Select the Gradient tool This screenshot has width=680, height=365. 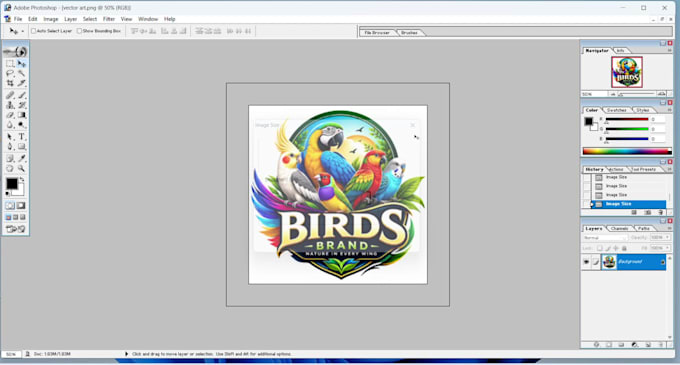[21, 115]
